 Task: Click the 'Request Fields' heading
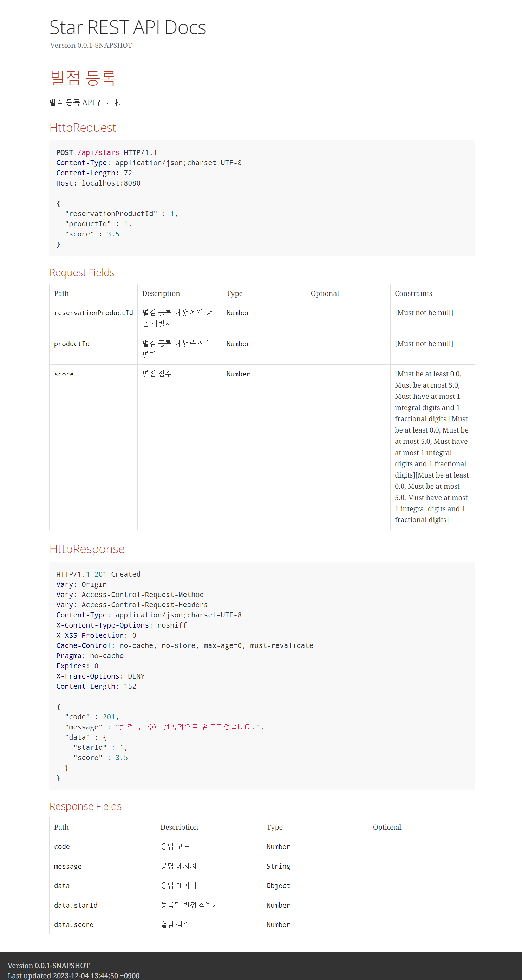pos(82,272)
